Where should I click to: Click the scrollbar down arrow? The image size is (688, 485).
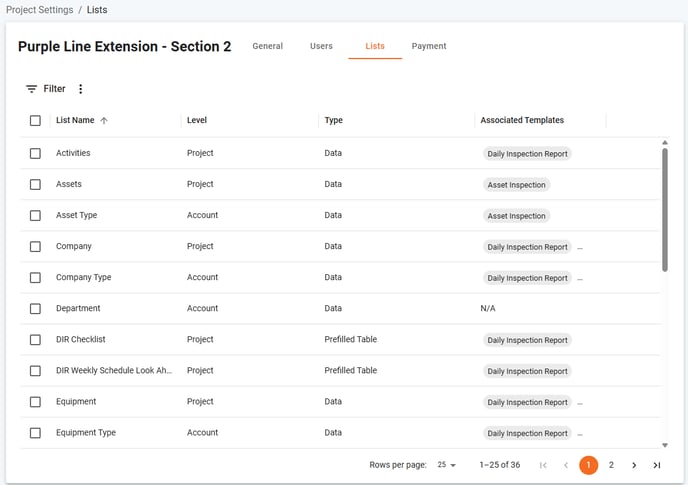[665, 445]
